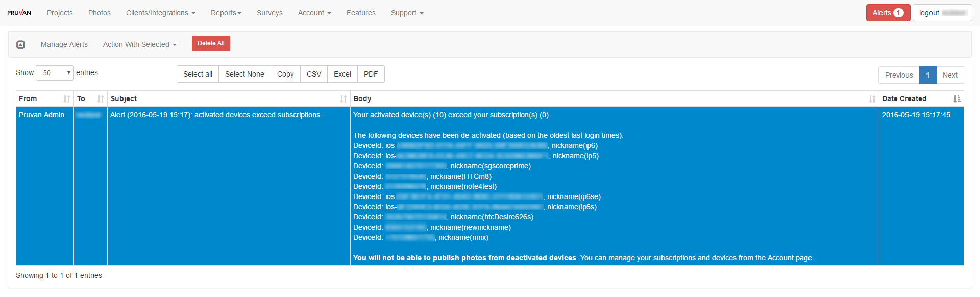Sort by Body column sort icon
The width and height of the screenshot is (980, 297).
[872, 99]
